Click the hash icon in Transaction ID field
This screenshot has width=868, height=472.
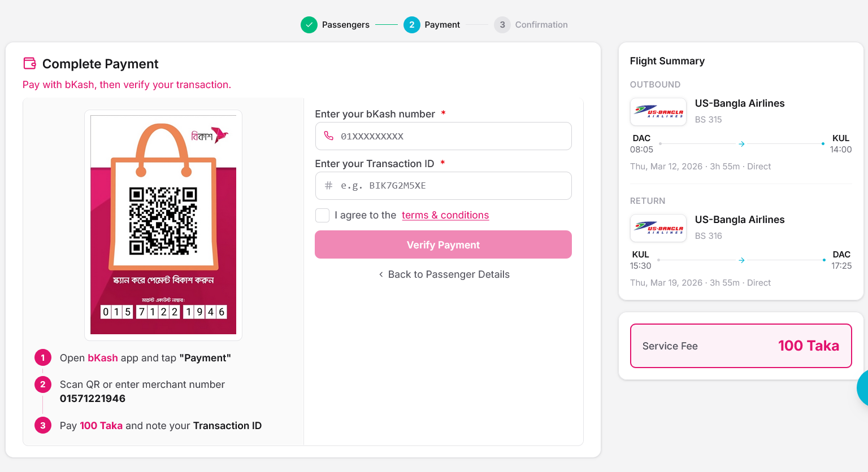[328, 186]
